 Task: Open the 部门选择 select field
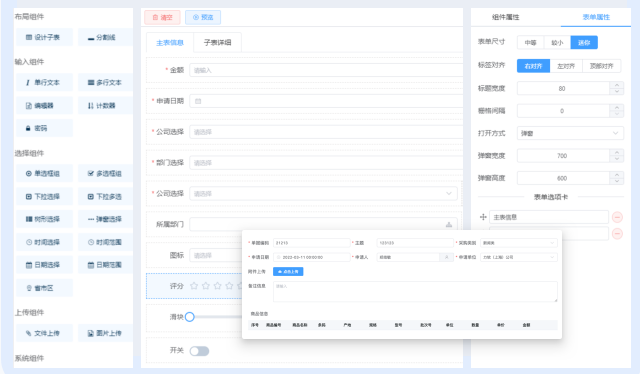[x=326, y=163]
